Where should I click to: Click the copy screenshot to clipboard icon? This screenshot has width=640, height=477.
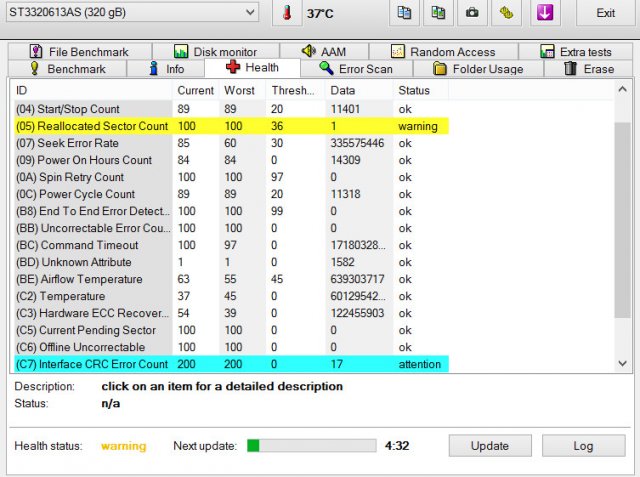(438, 13)
